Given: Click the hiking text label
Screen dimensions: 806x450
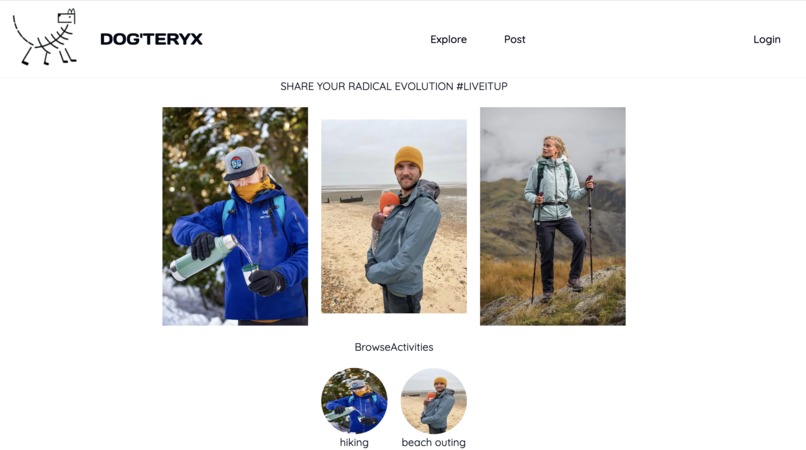Looking at the screenshot, I should [354, 442].
